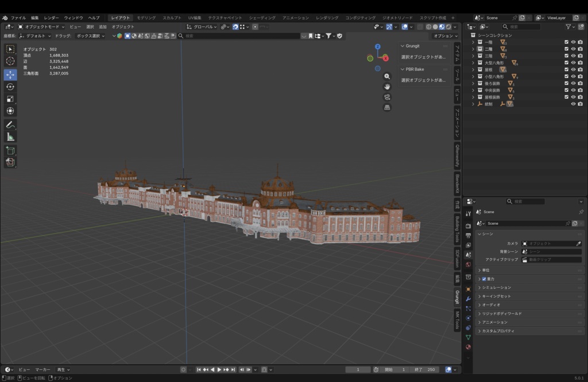Switch perspective/orthographic grid icon
The image size is (588, 382).
click(x=387, y=107)
